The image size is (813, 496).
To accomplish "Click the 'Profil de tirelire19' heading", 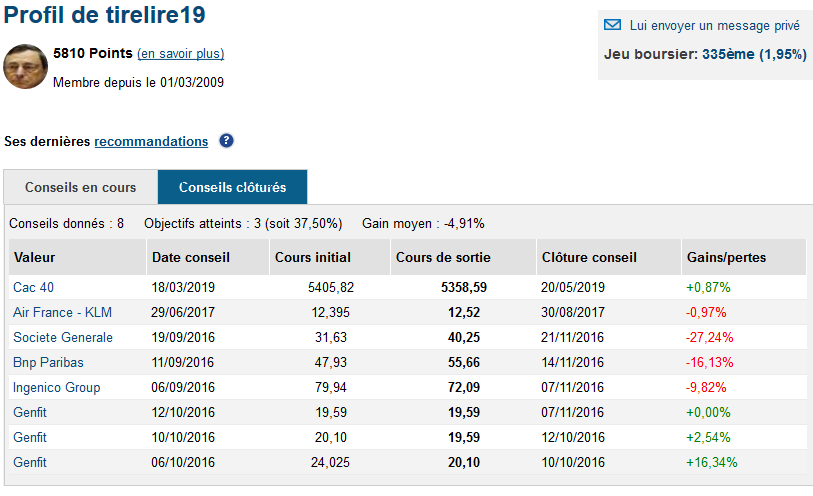I will pos(104,15).
